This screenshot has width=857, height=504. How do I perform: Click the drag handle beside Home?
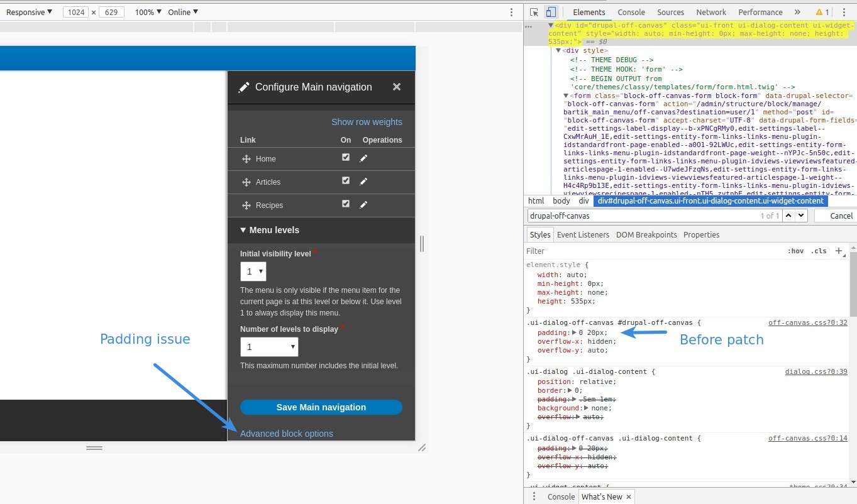[x=246, y=159]
